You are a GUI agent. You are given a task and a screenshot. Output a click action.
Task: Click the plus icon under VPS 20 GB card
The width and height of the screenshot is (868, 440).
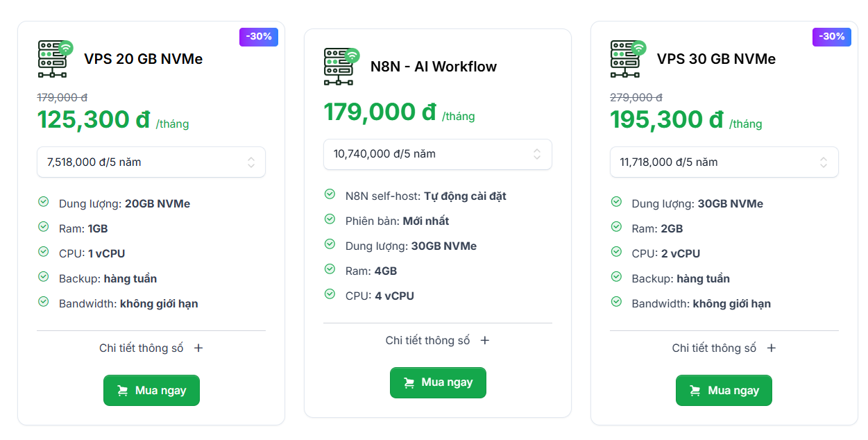pyautogui.click(x=198, y=348)
